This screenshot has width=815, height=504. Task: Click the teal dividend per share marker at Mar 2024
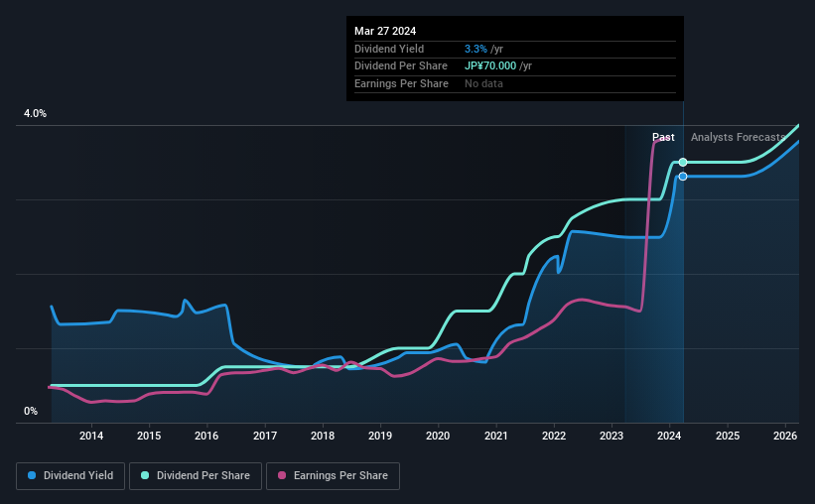(x=683, y=162)
